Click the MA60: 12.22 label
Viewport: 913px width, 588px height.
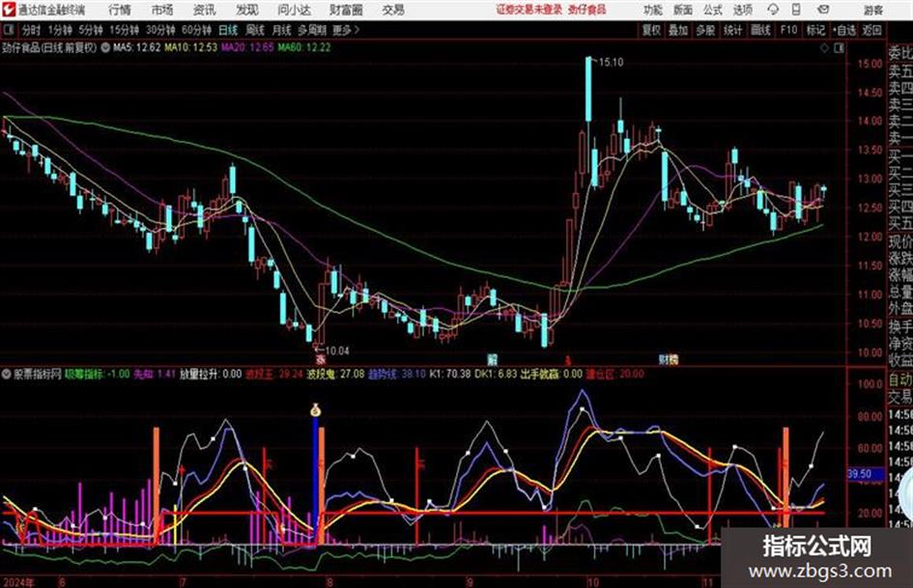304,47
